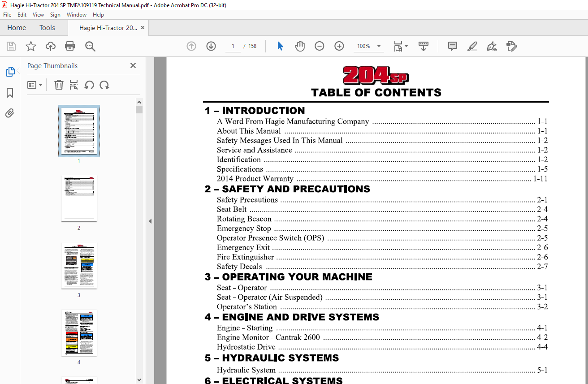The height and width of the screenshot is (384, 588).
Task: Click the 'About This Manual' contents entry
Action: [249, 131]
